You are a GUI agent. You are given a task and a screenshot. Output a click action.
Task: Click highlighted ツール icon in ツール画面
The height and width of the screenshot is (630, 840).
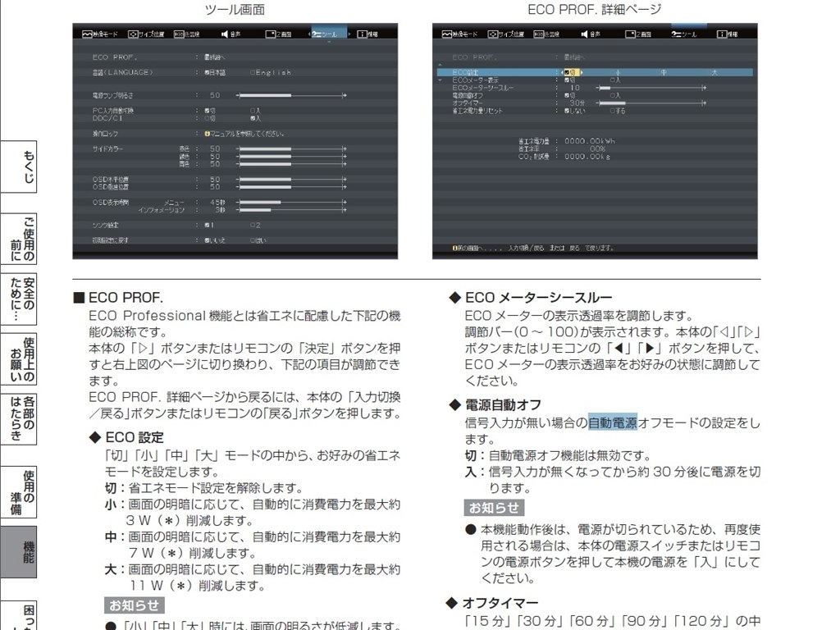(316, 34)
